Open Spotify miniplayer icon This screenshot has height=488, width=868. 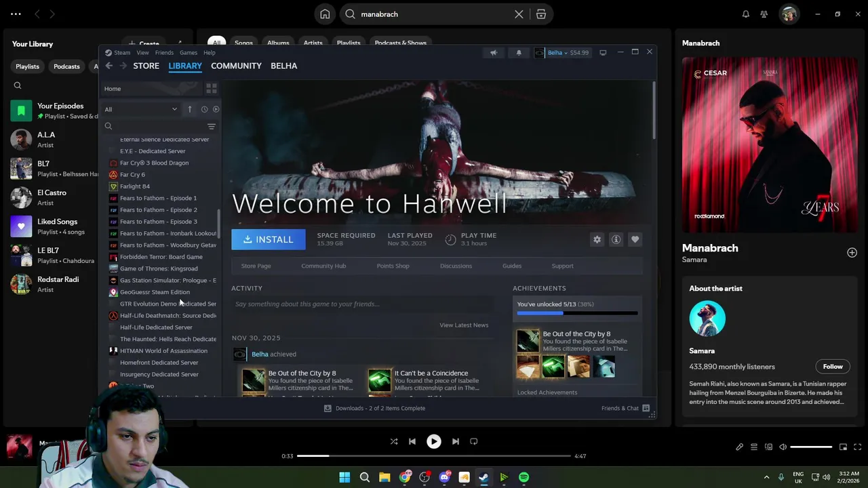pyautogui.click(x=843, y=447)
